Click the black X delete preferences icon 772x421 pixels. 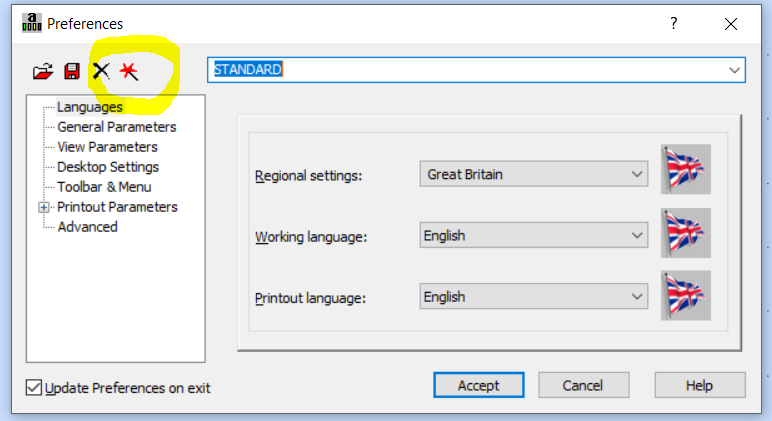(100, 71)
